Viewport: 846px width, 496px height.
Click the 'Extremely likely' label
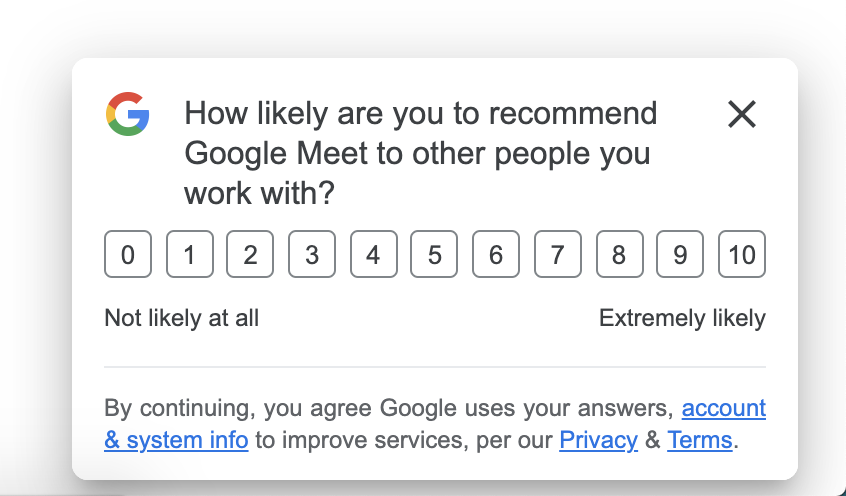click(x=682, y=318)
